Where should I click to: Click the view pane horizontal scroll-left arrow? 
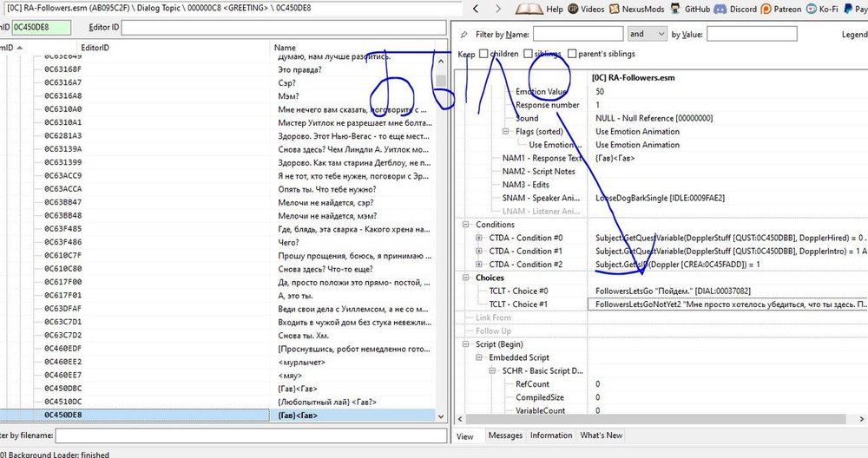tap(460, 419)
